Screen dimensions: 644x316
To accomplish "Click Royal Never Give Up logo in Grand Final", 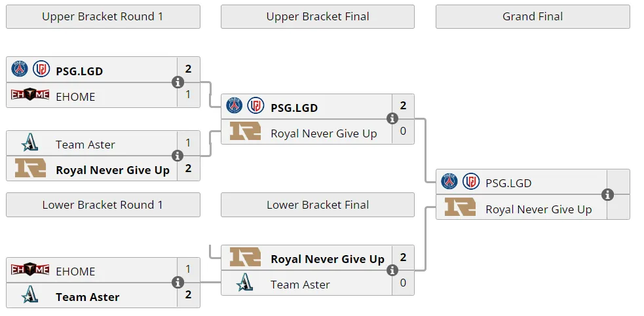I will [460, 207].
